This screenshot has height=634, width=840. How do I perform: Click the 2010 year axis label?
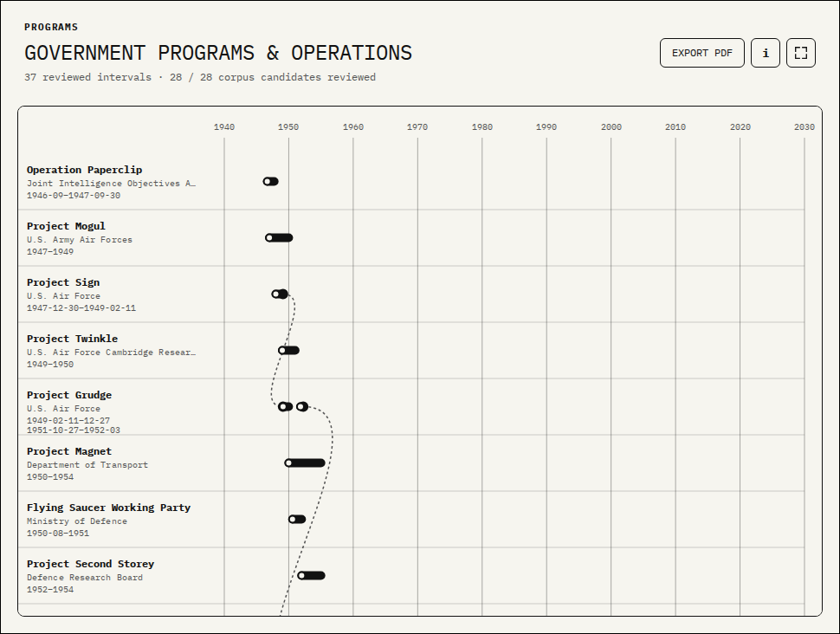(675, 127)
